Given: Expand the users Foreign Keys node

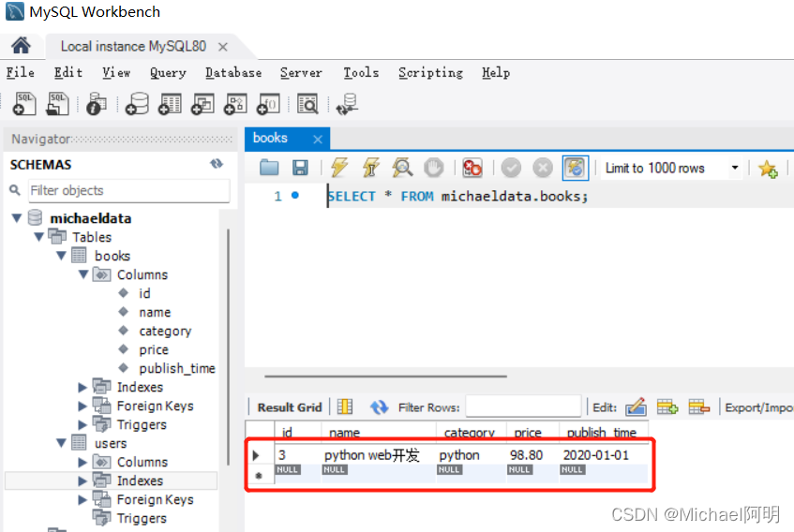Looking at the screenshot, I should pyautogui.click(x=82, y=499).
